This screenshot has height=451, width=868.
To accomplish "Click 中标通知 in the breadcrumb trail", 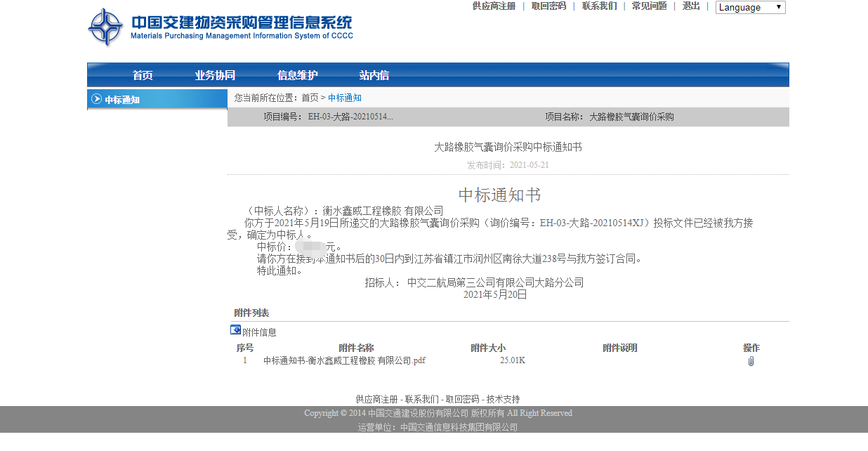I will [x=345, y=98].
